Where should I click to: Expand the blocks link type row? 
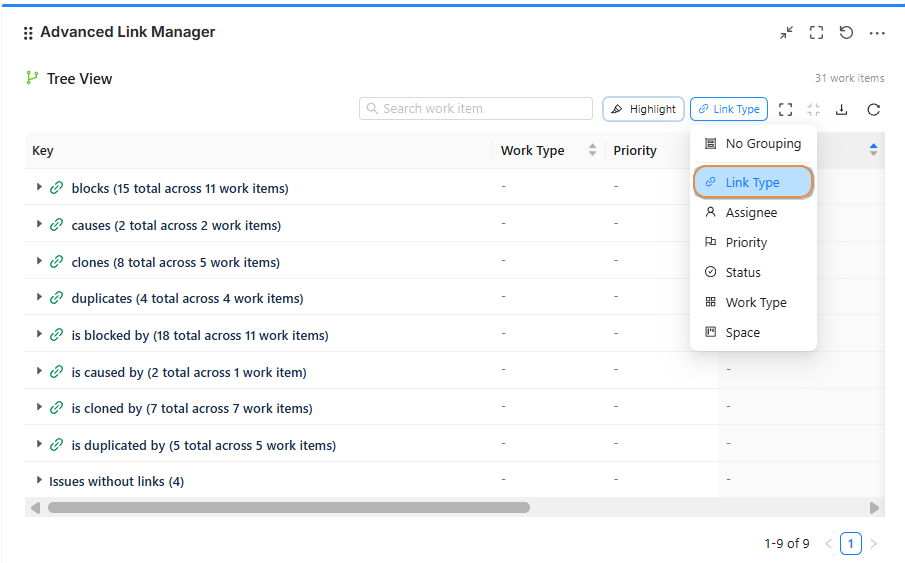pyautogui.click(x=39, y=187)
